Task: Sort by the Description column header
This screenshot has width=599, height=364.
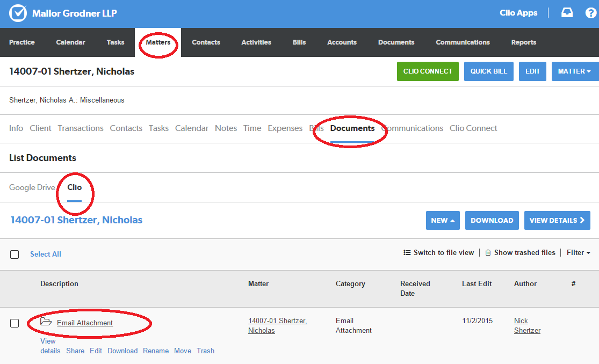Action: click(x=59, y=284)
